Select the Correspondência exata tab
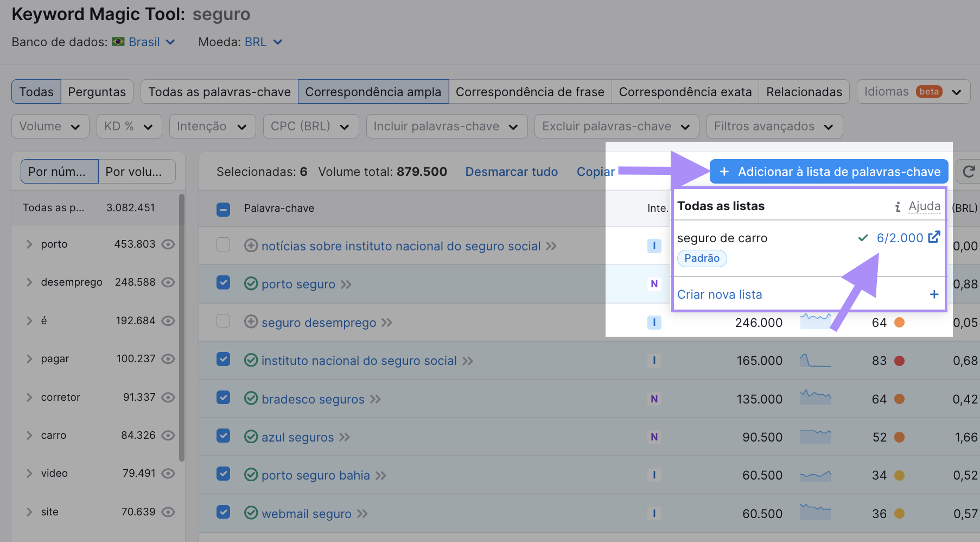The width and height of the screenshot is (980, 542). (x=685, y=91)
